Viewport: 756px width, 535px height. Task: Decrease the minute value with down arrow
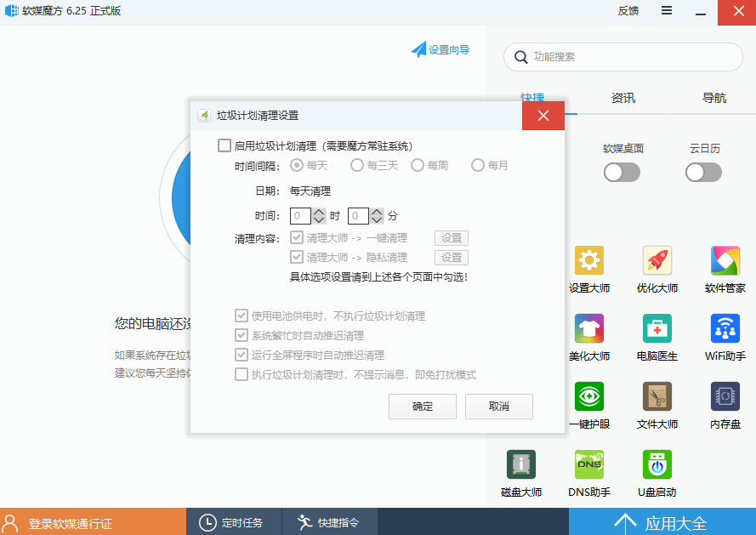tap(377, 220)
